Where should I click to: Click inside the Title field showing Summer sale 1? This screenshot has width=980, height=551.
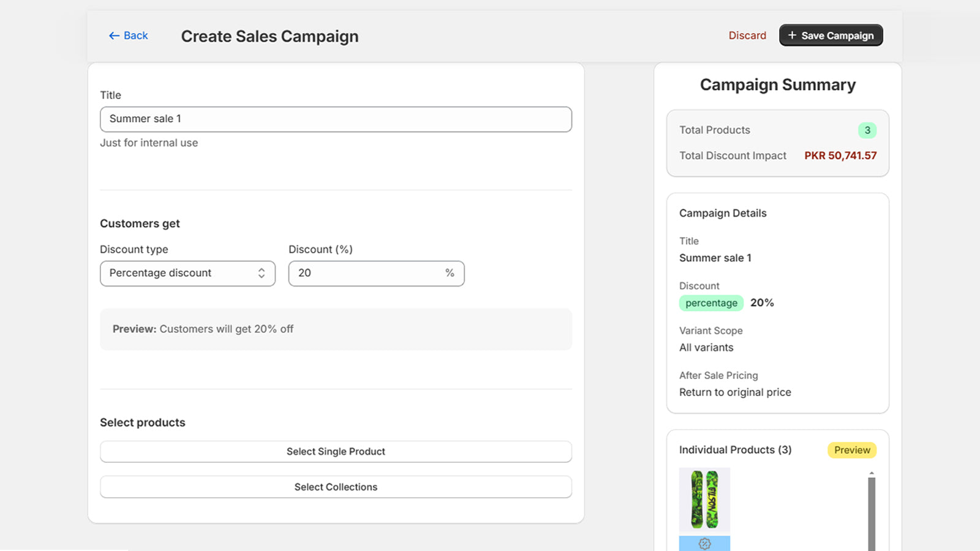coord(336,119)
